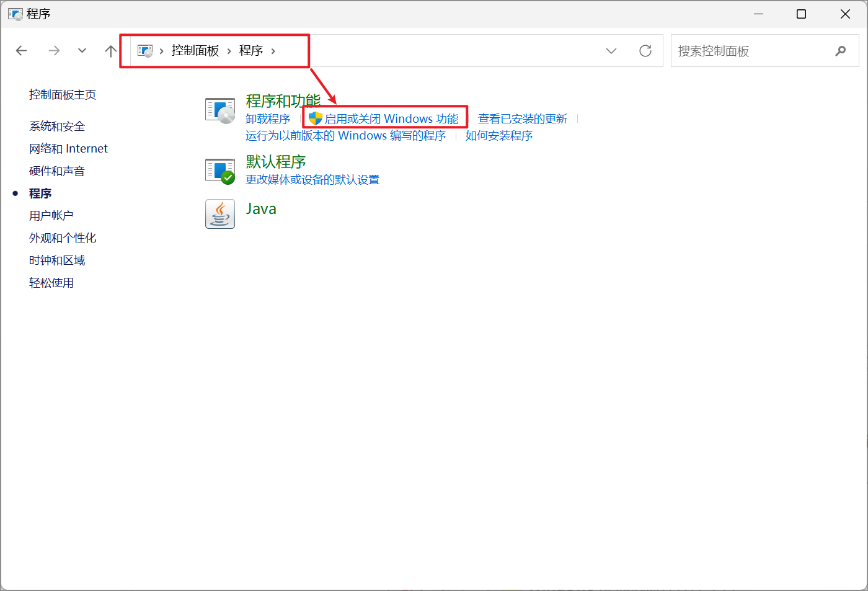
Task: Open 运行为以前版本的 Windows 编写的程序
Action: click(x=346, y=136)
